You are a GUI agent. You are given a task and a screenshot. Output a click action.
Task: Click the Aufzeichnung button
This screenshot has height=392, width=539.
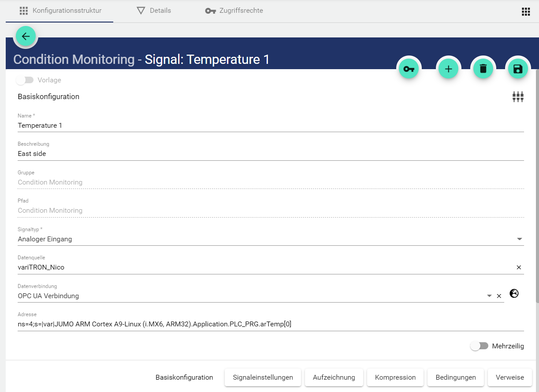[334, 377]
